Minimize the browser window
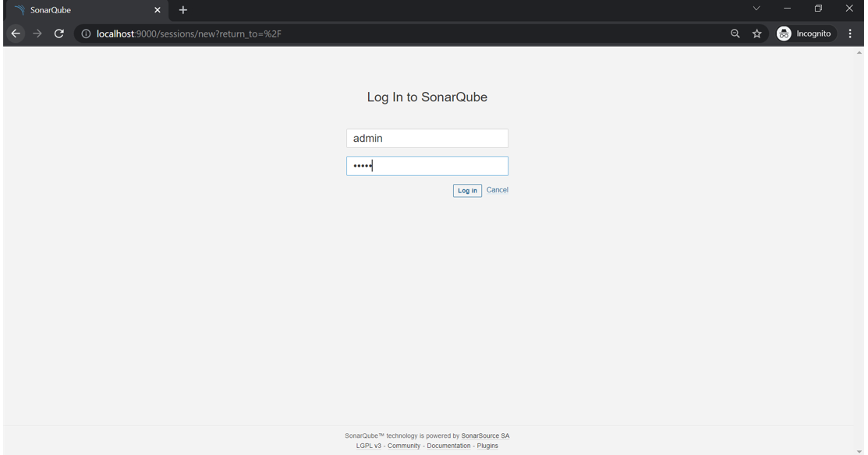This screenshot has width=868, height=455. point(787,9)
